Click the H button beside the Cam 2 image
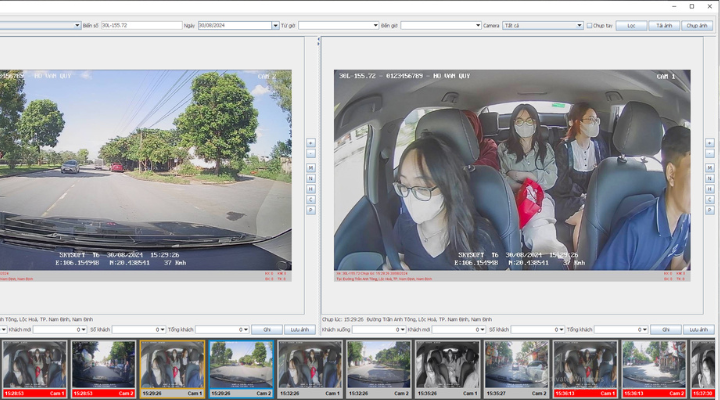 pos(311,189)
